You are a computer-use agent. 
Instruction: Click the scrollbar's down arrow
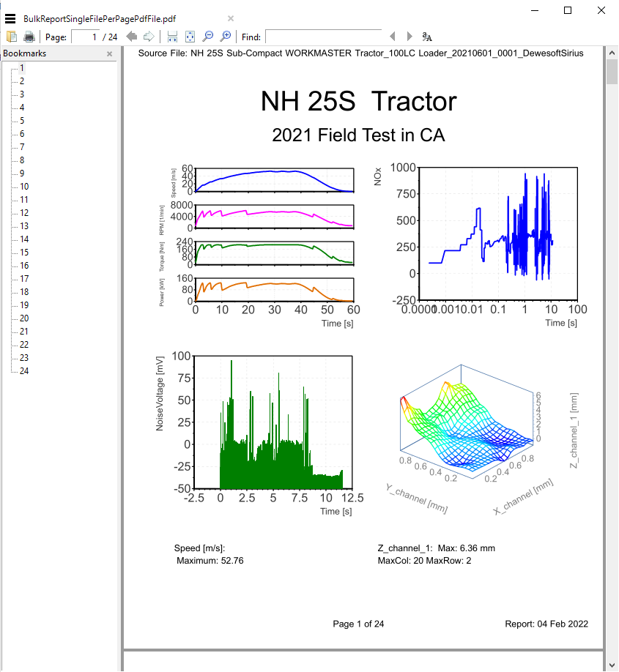click(x=611, y=665)
